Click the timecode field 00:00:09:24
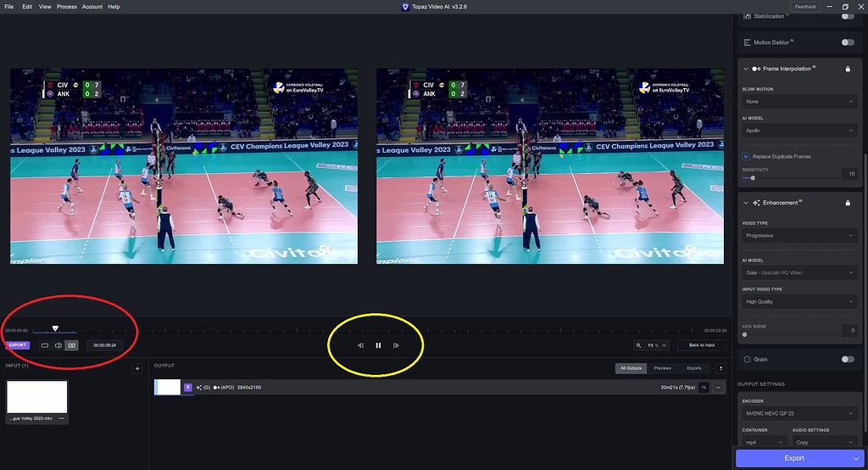868x470 pixels. coord(104,345)
